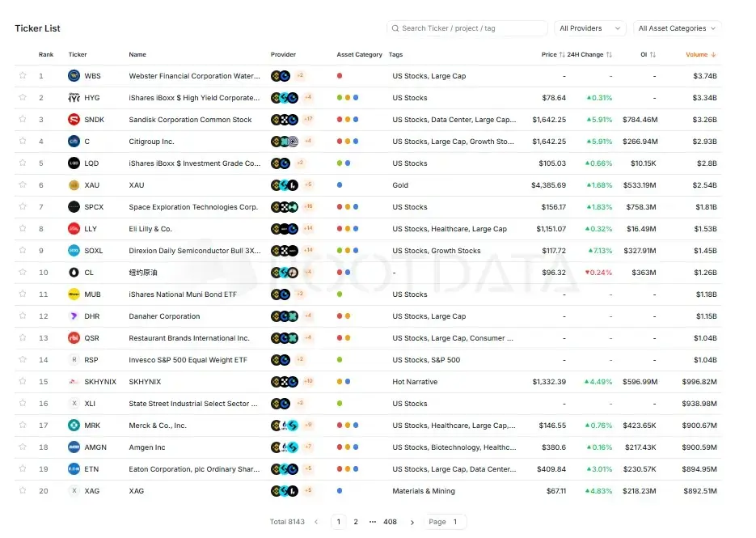Image resolution: width=756 pixels, height=538 pixels.
Task: Click the Materials & Mining tag
Action: click(x=424, y=491)
